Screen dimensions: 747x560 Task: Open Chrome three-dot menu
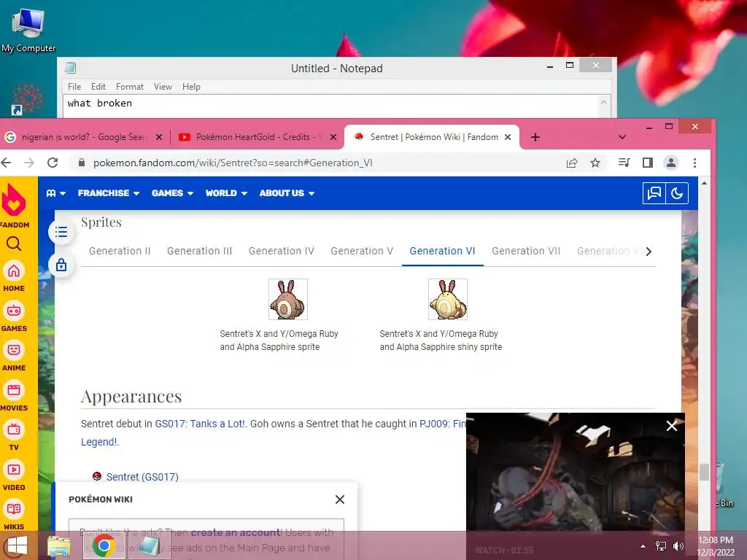(x=694, y=163)
